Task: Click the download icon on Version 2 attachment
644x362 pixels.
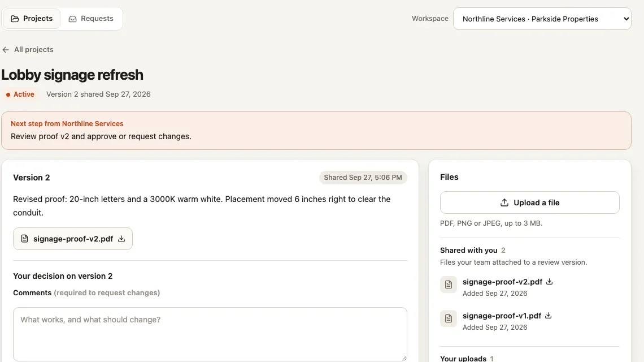Action: 121,239
